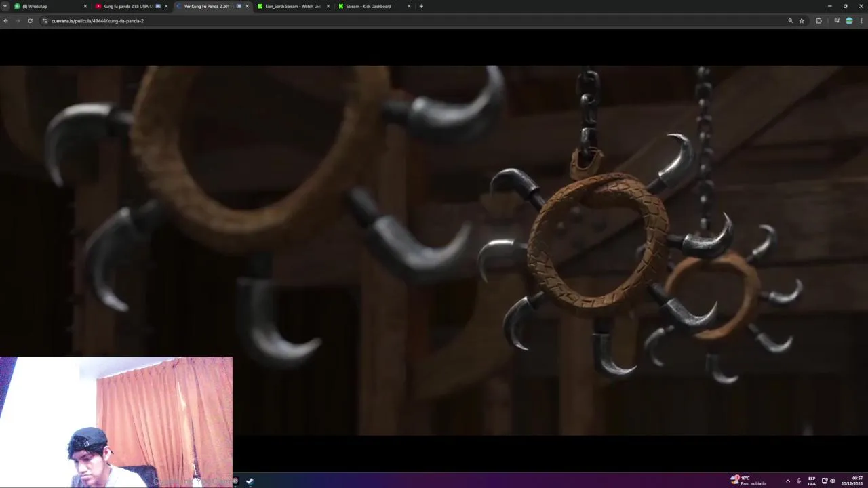Close the Lian_Sorth Stream tab
The height and width of the screenshot is (488, 868).
click(x=328, y=6)
